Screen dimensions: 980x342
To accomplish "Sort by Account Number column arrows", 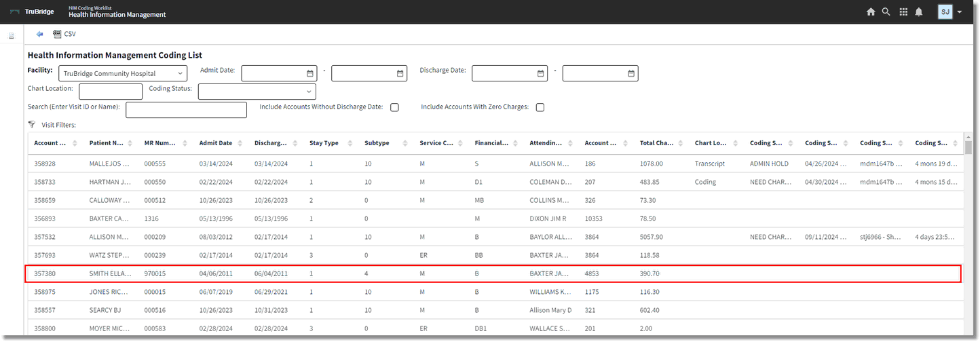I will pyautogui.click(x=75, y=143).
